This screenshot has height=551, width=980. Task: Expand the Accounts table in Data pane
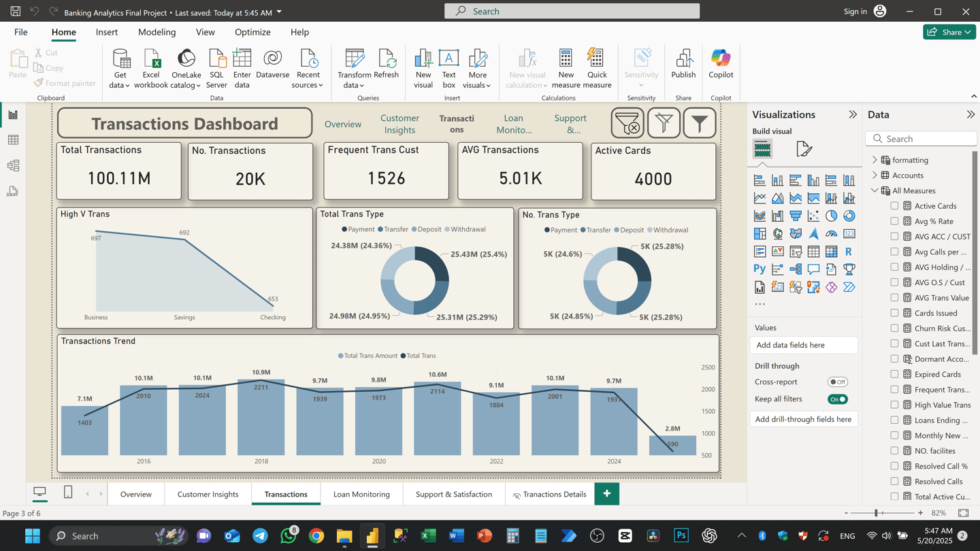[875, 176]
